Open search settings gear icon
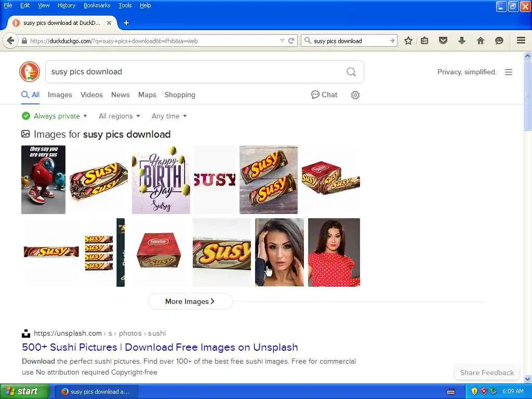This screenshot has width=532, height=399. tap(355, 95)
